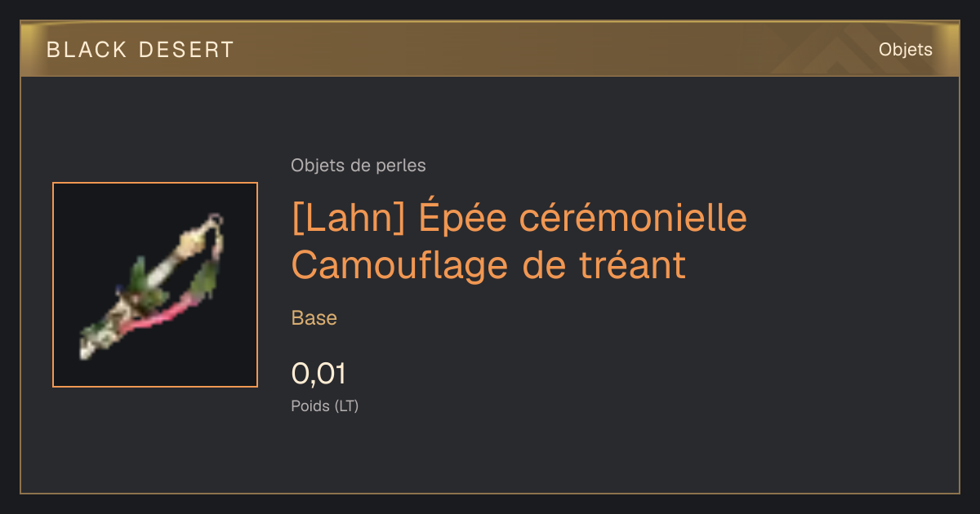Click the word DESERT in header
Screen dimensions: 980x514
click(x=185, y=50)
